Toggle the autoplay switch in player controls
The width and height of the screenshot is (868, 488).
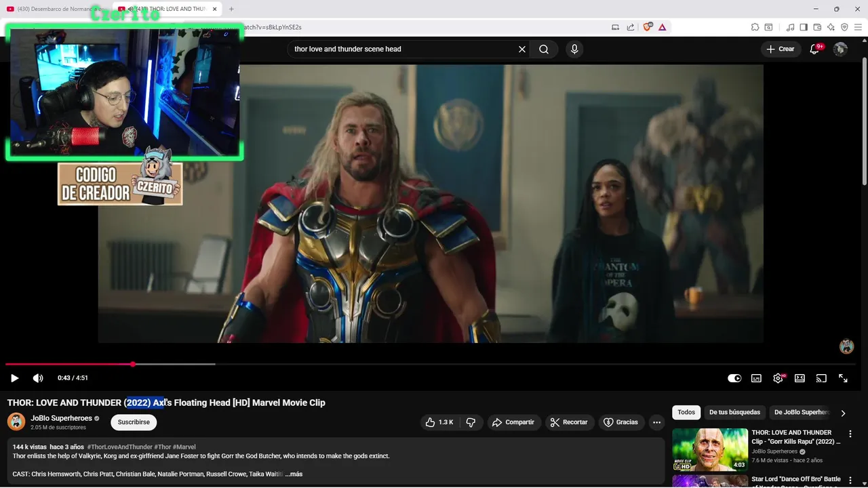(734, 378)
